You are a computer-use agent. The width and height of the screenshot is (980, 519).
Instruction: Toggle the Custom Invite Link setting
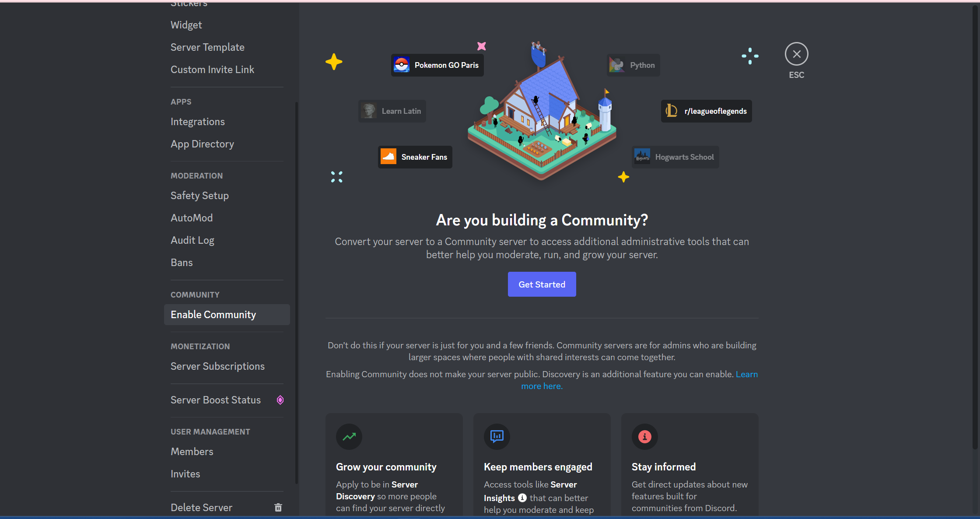(211, 69)
